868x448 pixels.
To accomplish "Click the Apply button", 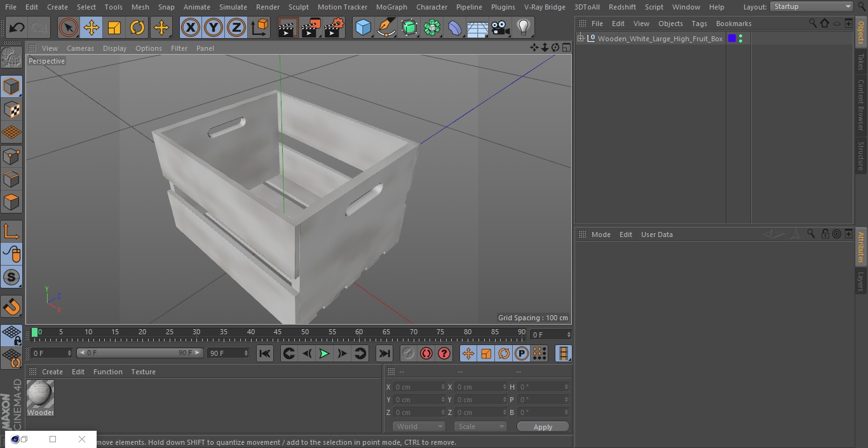I will pyautogui.click(x=543, y=427).
